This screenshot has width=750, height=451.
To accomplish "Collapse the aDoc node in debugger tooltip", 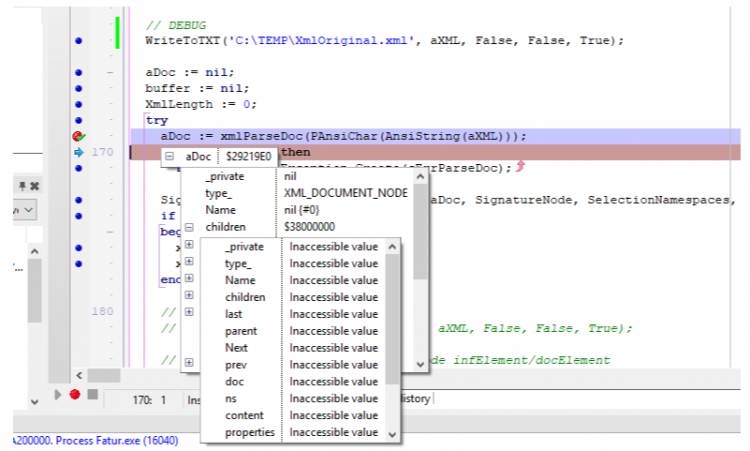I will [169, 156].
